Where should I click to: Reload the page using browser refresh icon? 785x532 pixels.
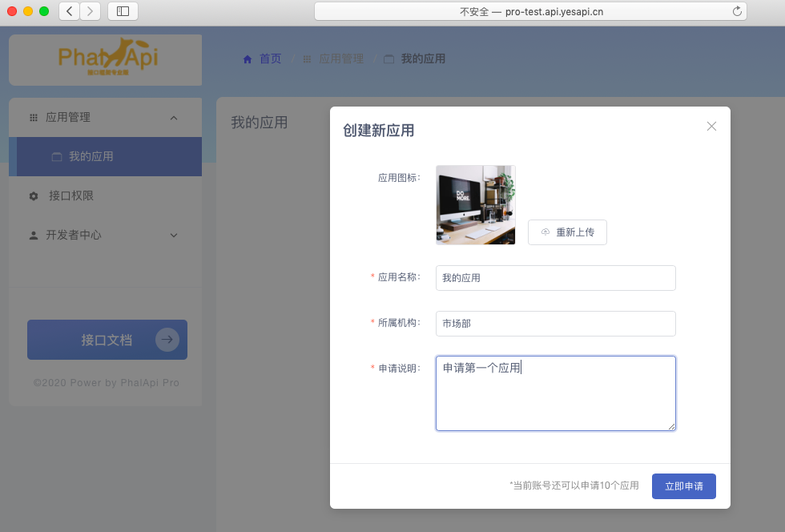(736, 11)
